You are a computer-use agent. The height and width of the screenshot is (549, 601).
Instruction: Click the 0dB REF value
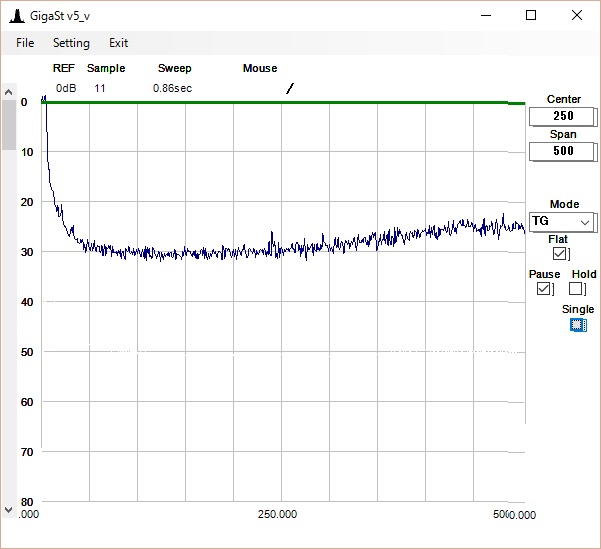point(66,88)
